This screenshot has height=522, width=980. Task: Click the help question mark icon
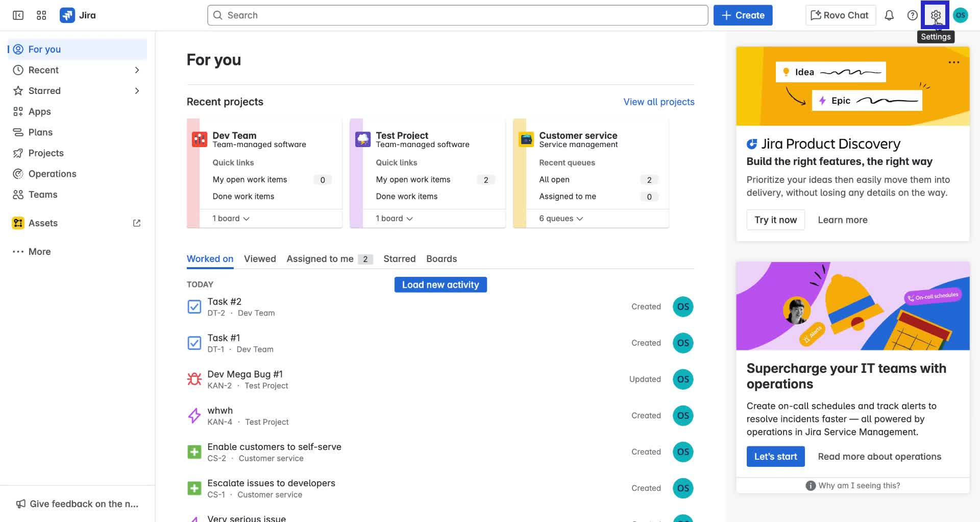912,15
